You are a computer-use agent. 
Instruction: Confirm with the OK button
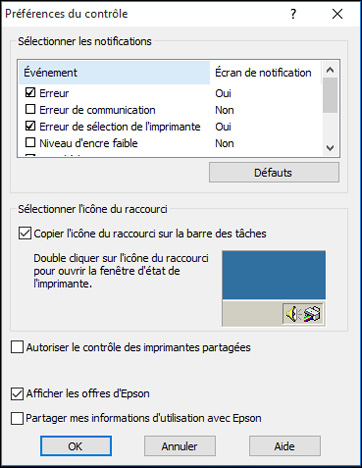tap(76, 446)
